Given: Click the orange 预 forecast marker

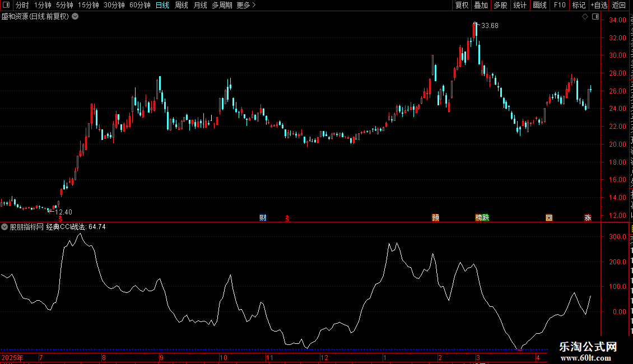Looking at the screenshot, I should coord(436,218).
